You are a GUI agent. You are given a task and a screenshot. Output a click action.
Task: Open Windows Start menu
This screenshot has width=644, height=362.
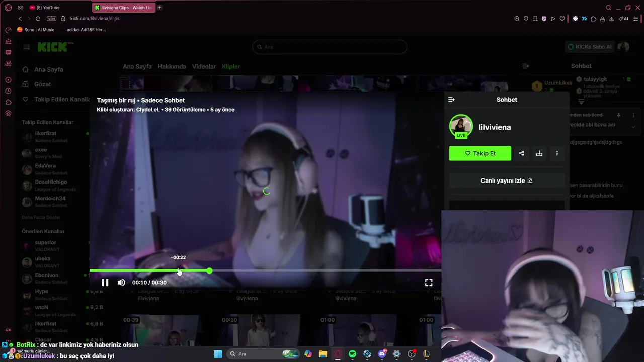tap(218, 354)
